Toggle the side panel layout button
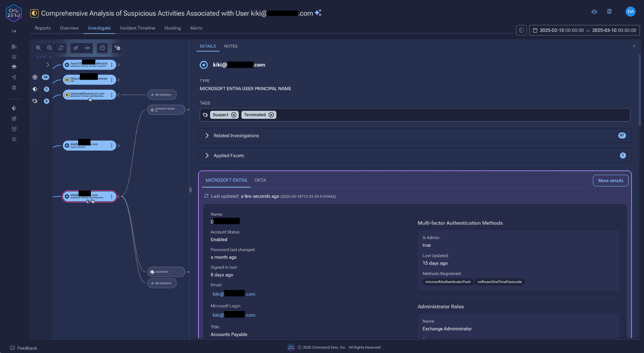Image resolution: width=644 pixels, height=353 pixels. [521, 30]
